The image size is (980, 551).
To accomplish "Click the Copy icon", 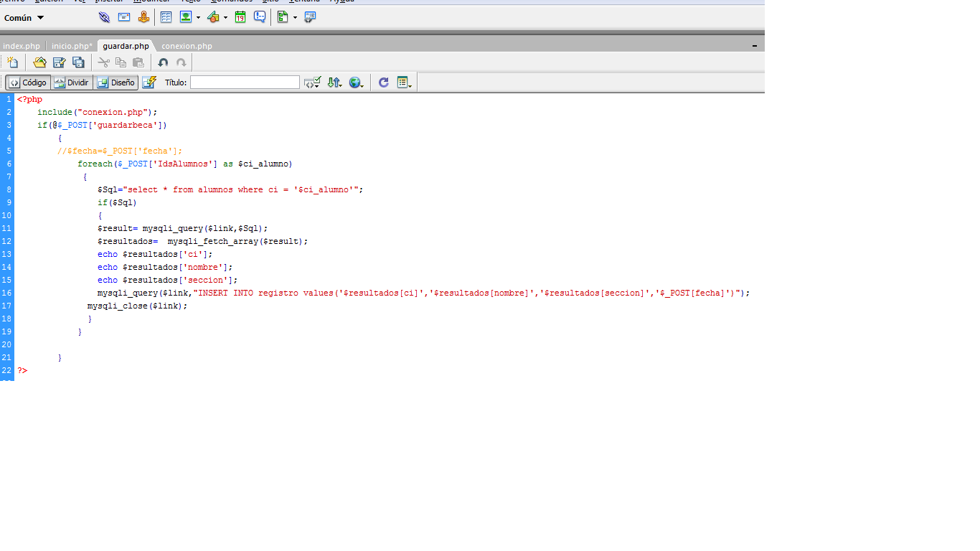I will (121, 62).
